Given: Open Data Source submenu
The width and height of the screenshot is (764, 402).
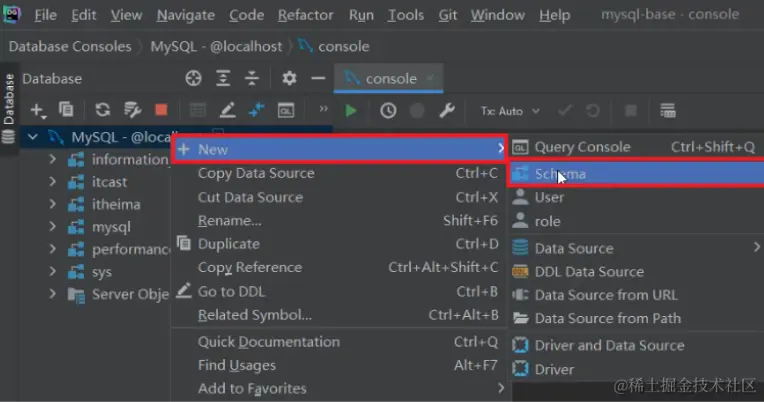Looking at the screenshot, I should pyautogui.click(x=636, y=248).
